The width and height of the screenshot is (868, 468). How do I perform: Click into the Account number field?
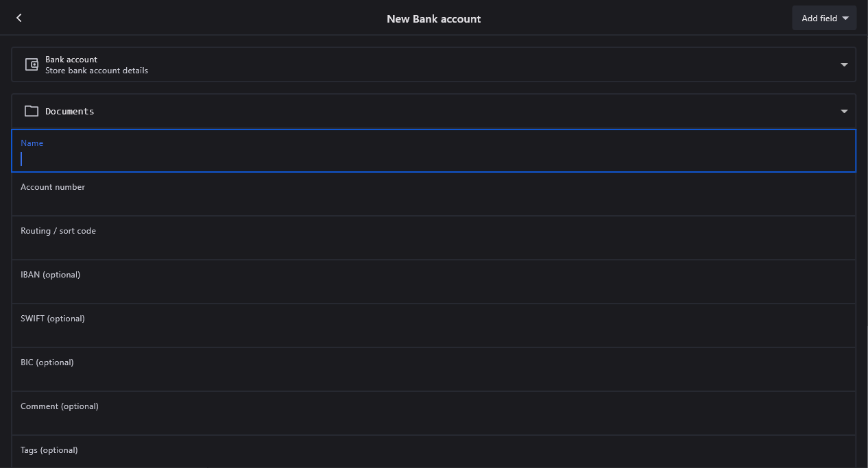[433, 201]
